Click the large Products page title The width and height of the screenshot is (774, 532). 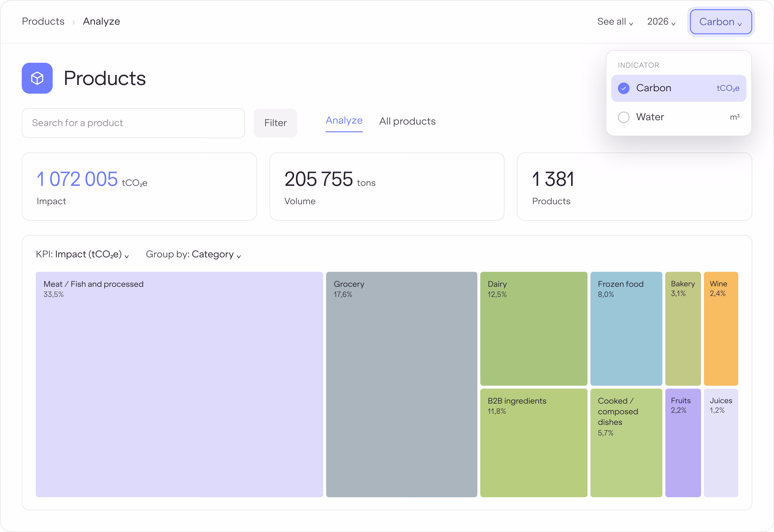coord(105,78)
